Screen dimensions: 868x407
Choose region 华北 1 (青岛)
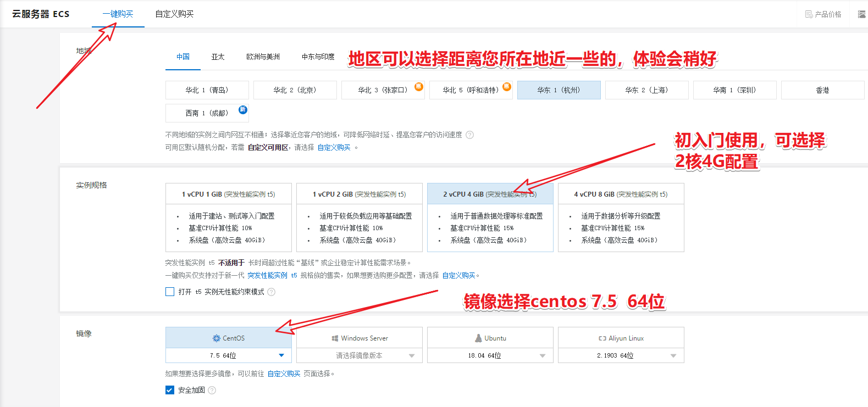point(207,90)
